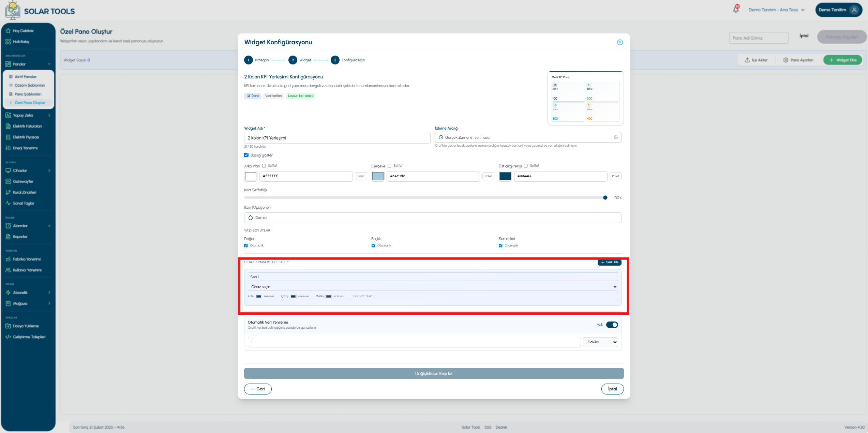
Task: Click the Seri 1 Kutu color swatch
Action: 259,296
